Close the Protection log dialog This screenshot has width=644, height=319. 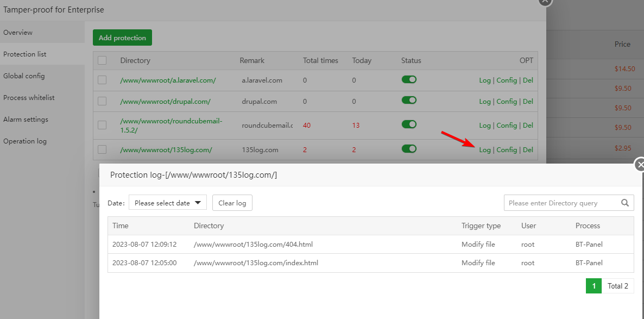[640, 164]
